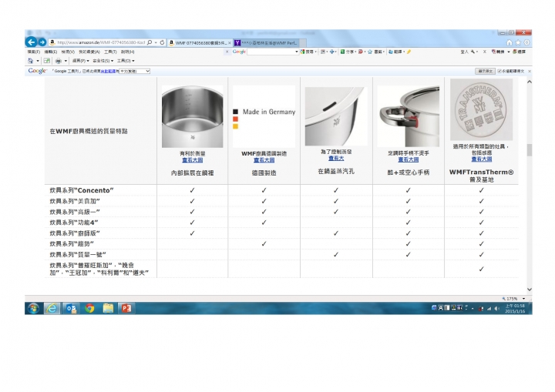Open the 檢視(V) menu
Viewport: 555px width, 392px height.
tap(68, 52)
